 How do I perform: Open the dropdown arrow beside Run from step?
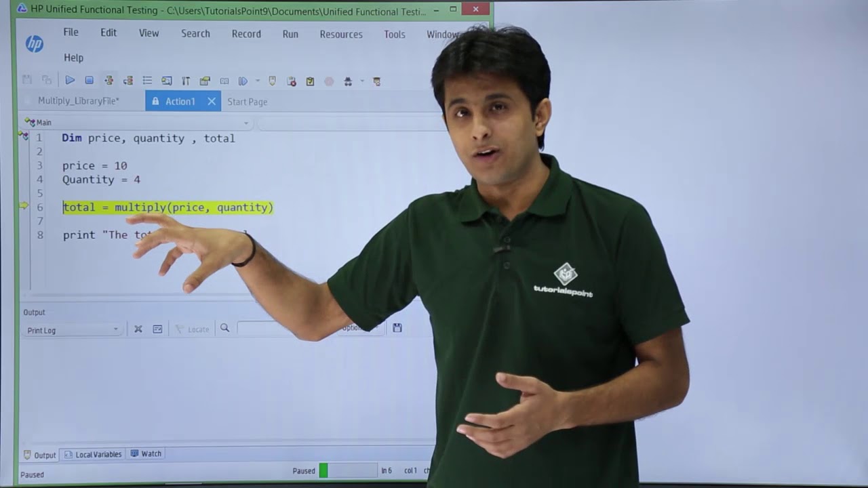[x=258, y=81]
